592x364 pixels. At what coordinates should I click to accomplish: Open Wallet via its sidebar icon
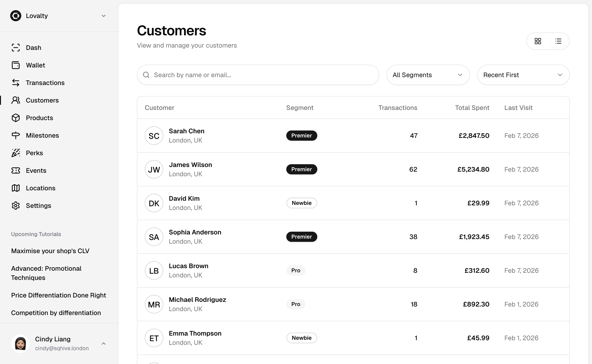coord(16,65)
